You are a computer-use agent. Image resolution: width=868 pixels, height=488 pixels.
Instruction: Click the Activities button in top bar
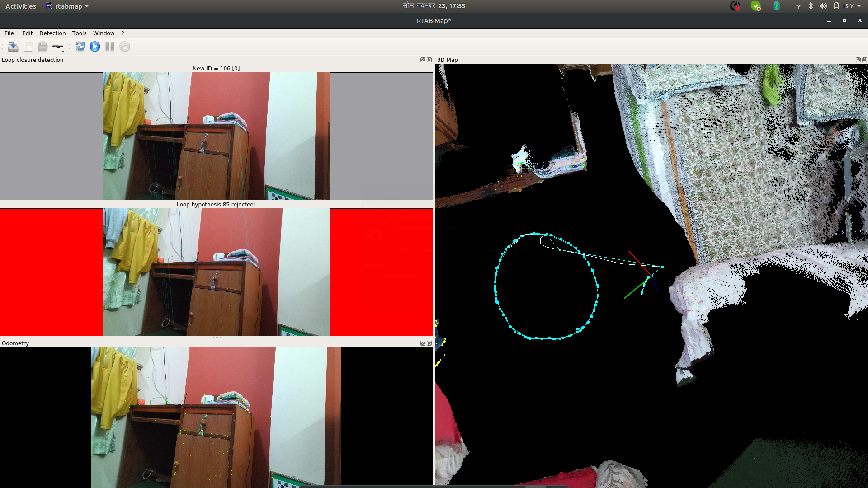[21, 6]
